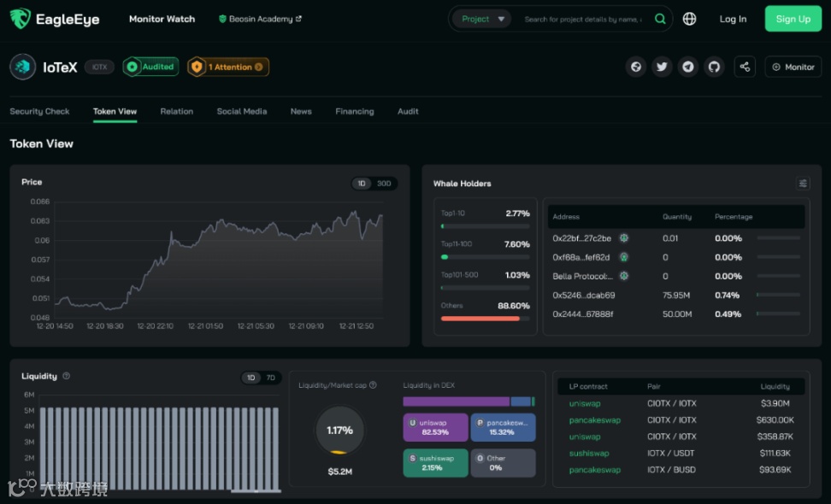Open the first uniswap LP contract
Screen dimensions: 831x504
click(x=585, y=403)
